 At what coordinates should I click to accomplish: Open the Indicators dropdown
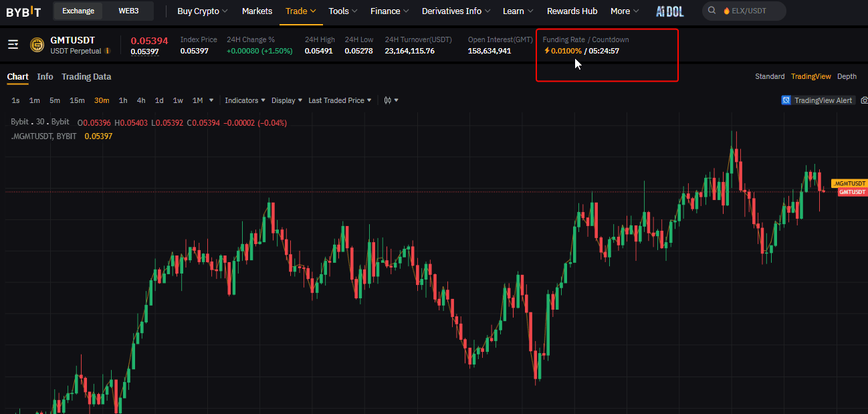pos(245,100)
